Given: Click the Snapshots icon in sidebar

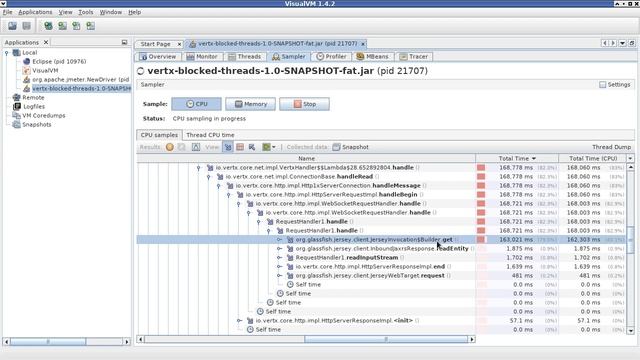Looking at the screenshot, I should pyautogui.click(x=16, y=124).
